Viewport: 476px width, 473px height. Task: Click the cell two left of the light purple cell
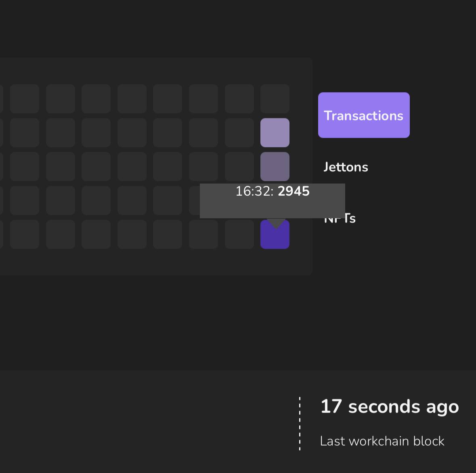[203, 133]
